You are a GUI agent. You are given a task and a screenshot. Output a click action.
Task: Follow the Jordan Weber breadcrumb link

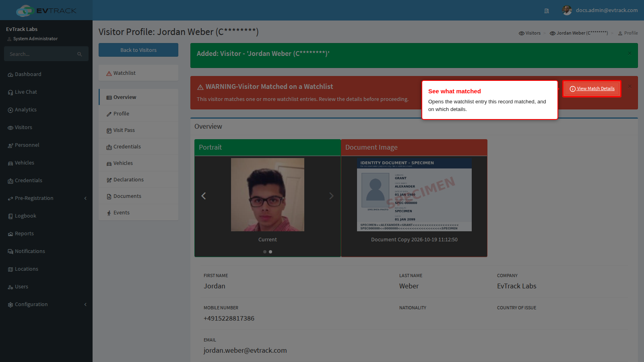[x=579, y=33]
